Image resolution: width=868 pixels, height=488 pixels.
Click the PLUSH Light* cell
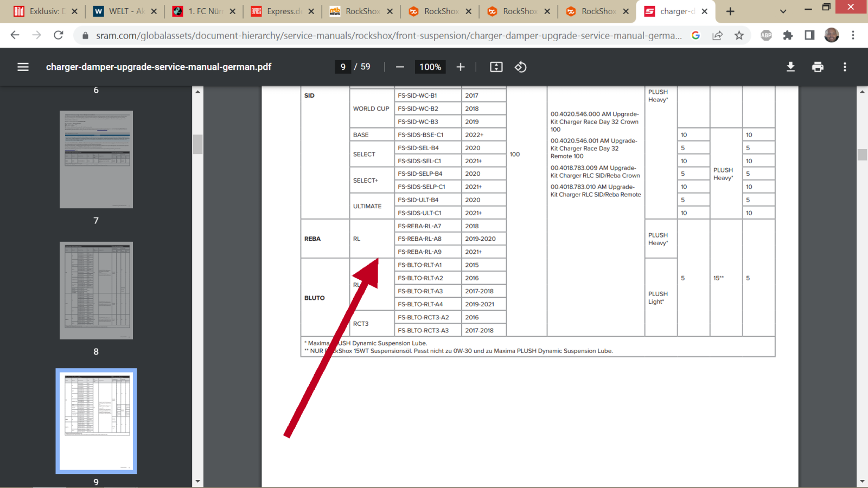click(x=661, y=298)
